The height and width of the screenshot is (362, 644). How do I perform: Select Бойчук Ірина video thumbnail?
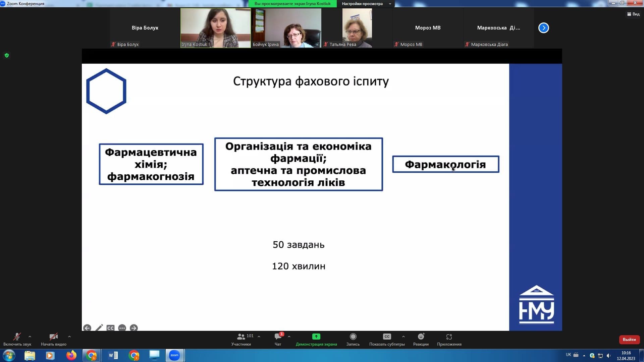coord(286,28)
